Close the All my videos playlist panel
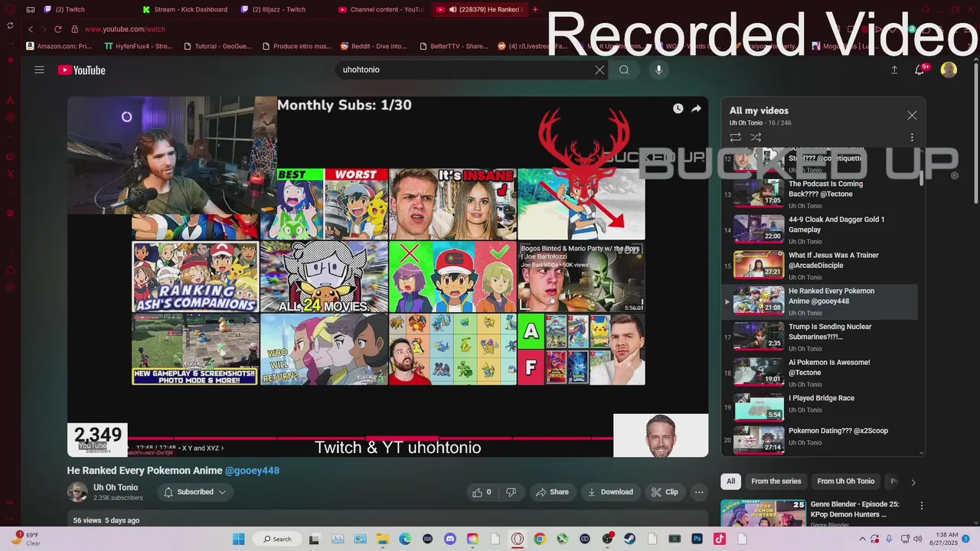Viewport: 980px width, 551px height. point(912,115)
